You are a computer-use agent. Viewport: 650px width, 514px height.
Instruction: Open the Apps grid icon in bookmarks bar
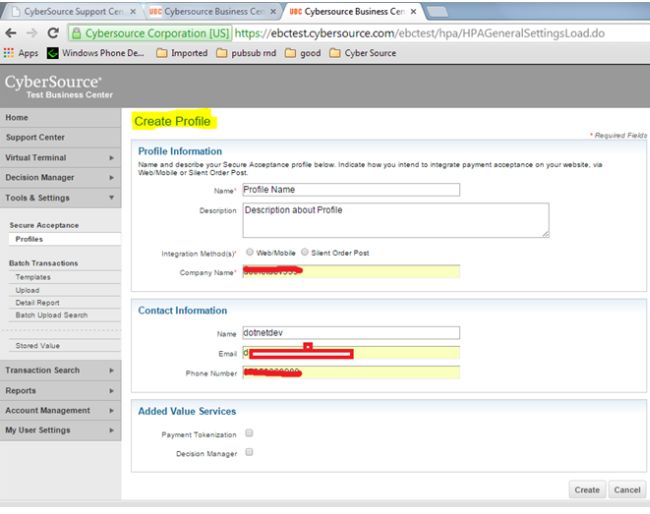coord(9,53)
